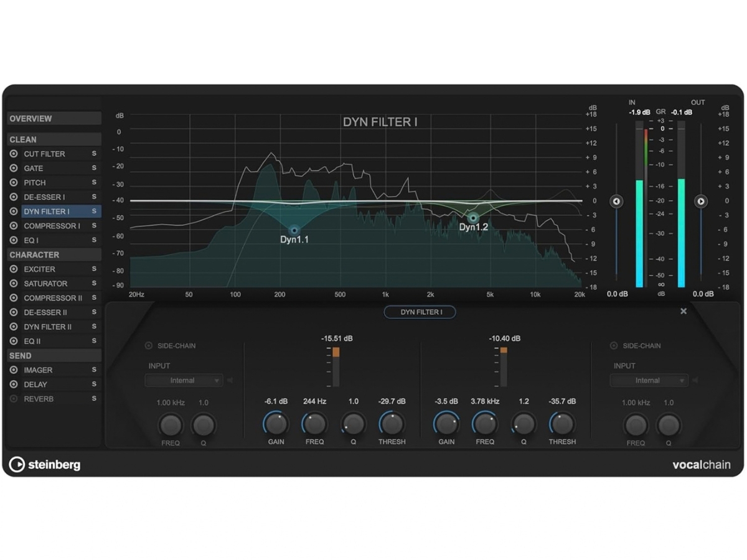747x560 pixels.
Task: Close the DYN FILTER I panel
Action: click(684, 311)
